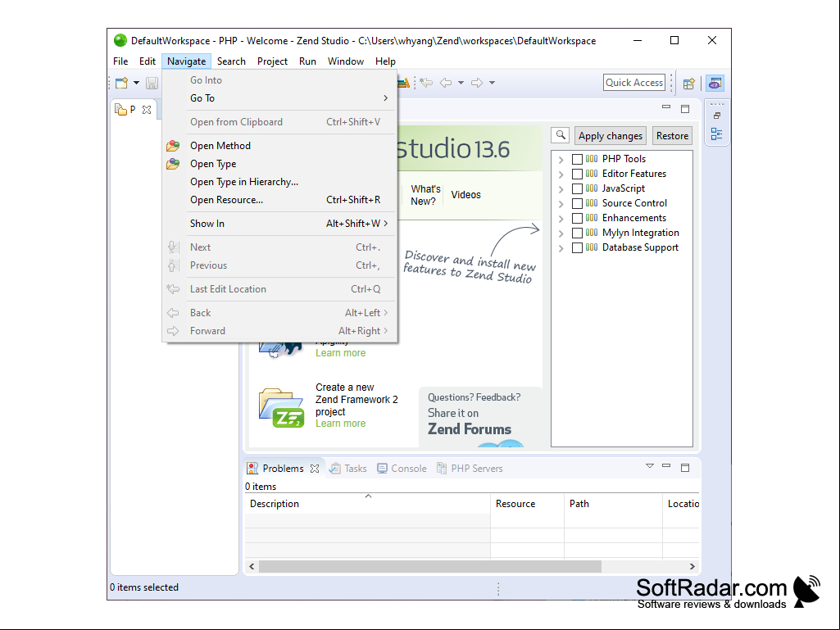Click Learn more under Apigility
The image size is (840, 630).
tap(340, 353)
